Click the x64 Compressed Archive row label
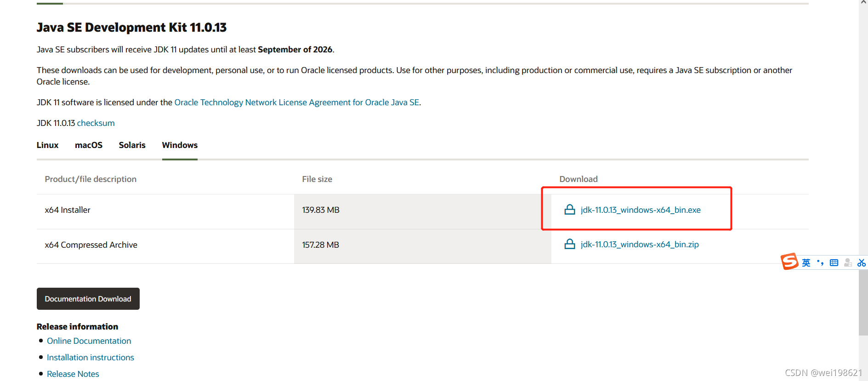 [x=91, y=245]
